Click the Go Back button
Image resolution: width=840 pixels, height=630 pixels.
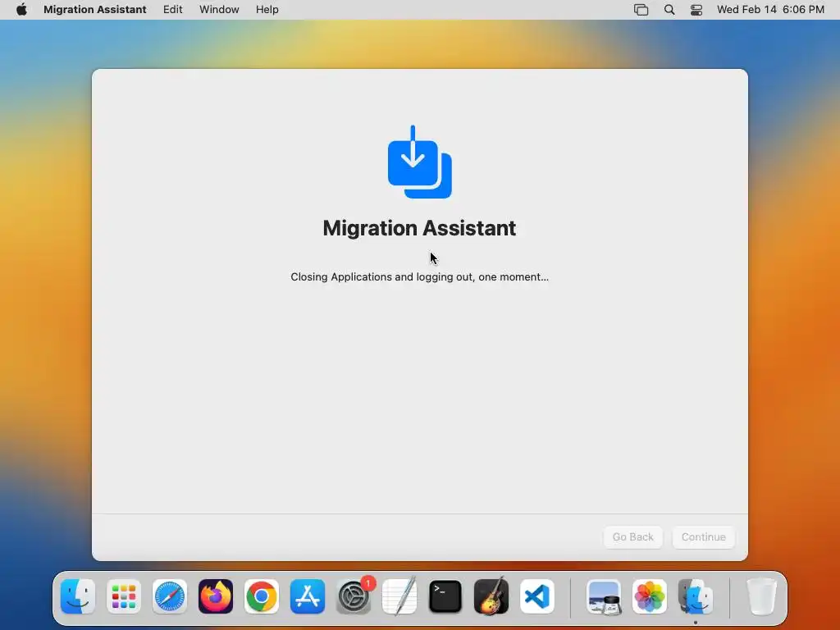point(632,536)
